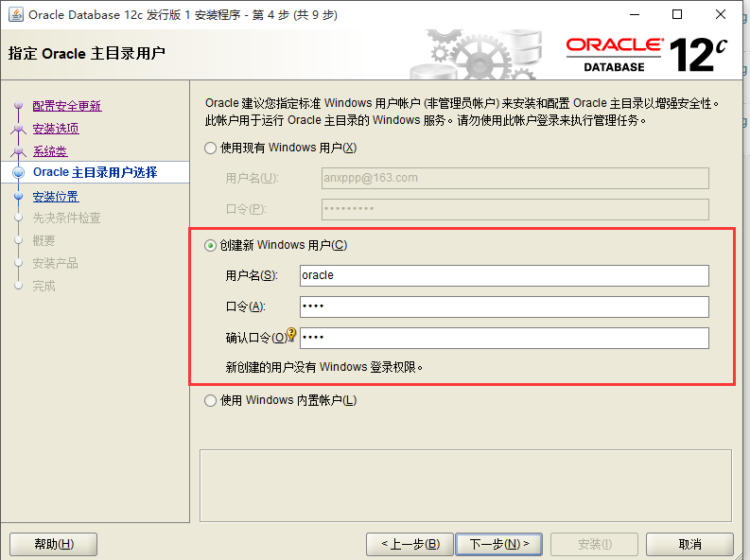Select the use Windows built-in account (使用 Windows 内置帐户) option
This screenshot has height=560, width=750.
pos(211,400)
